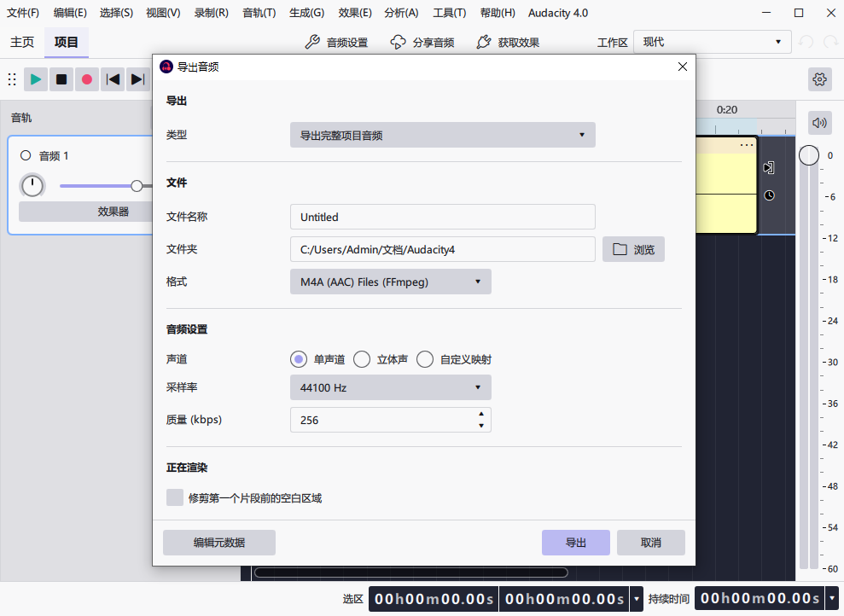
Task: Open the 文件(F) menu
Action: click(22, 13)
